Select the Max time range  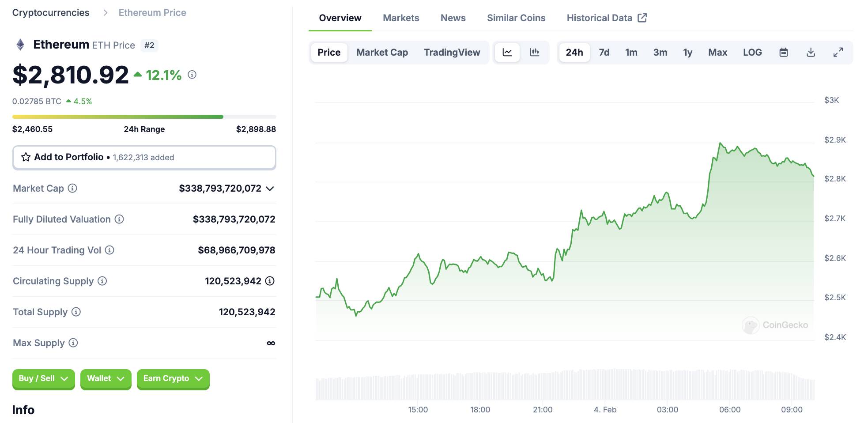click(717, 53)
